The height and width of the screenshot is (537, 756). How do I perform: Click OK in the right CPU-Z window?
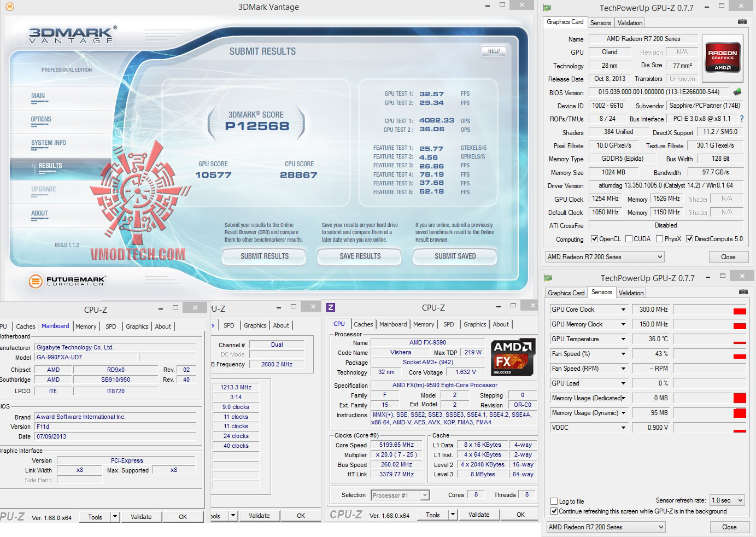tap(520, 515)
